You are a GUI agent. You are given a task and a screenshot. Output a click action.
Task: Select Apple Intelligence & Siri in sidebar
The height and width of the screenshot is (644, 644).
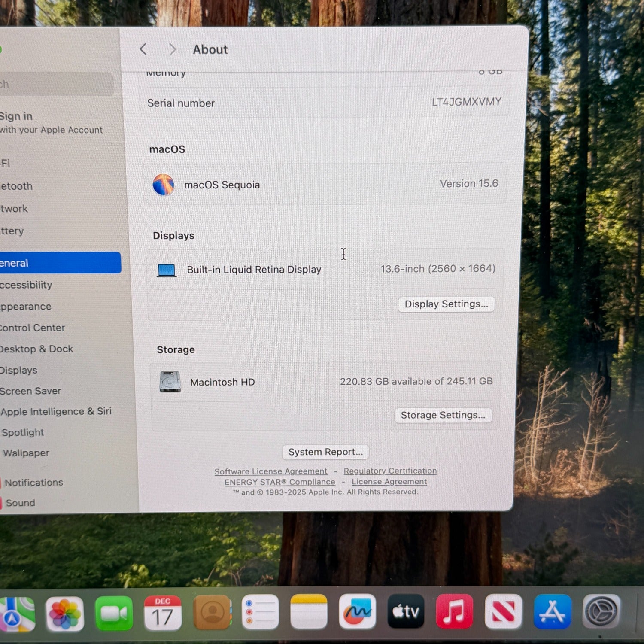click(56, 411)
